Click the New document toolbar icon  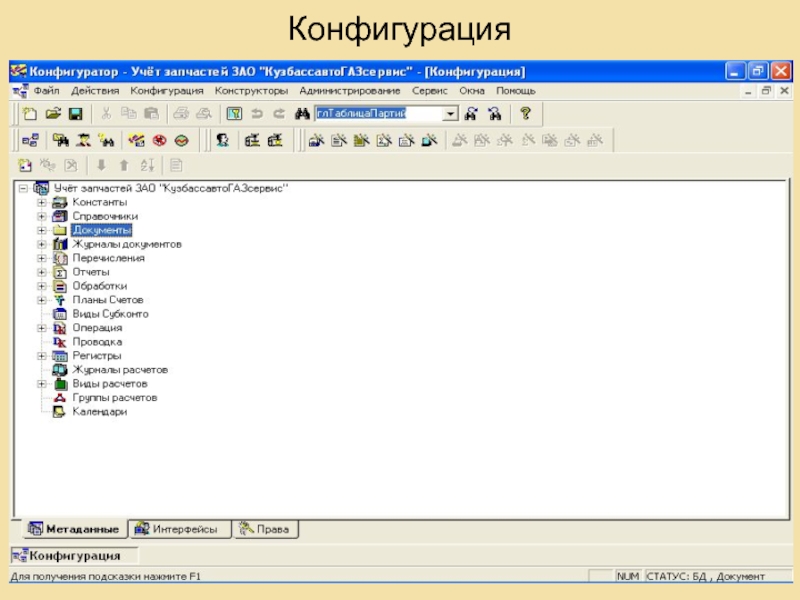tap(30, 114)
